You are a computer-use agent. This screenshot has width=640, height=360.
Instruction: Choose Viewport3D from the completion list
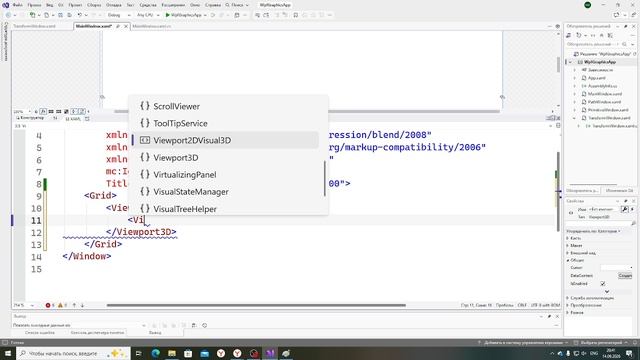point(225,158)
